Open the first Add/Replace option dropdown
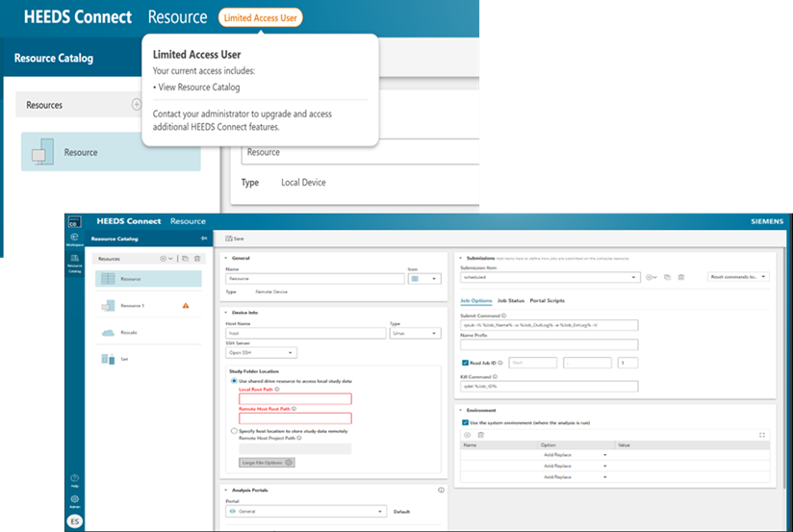 pyautogui.click(x=576, y=455)
